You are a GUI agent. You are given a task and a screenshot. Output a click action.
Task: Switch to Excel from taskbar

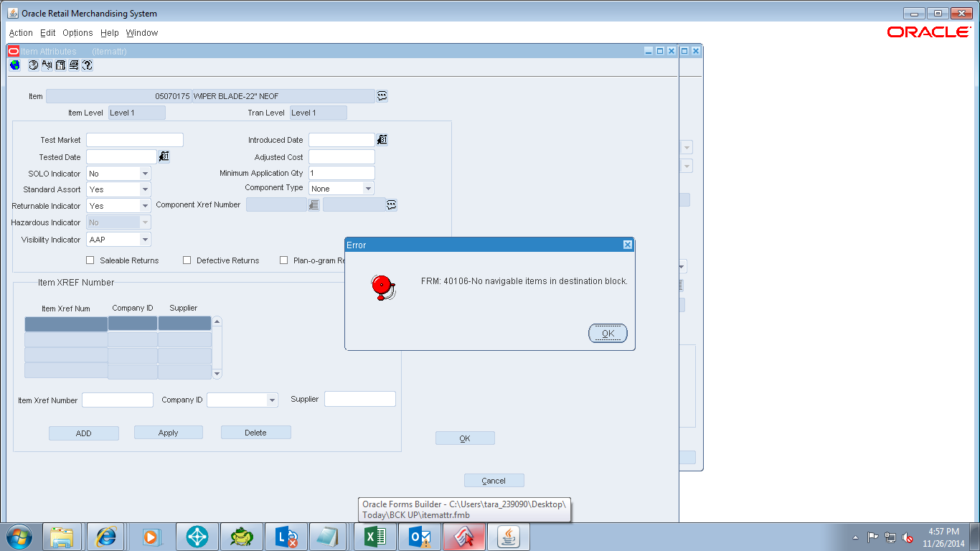[x=375, y=537]
